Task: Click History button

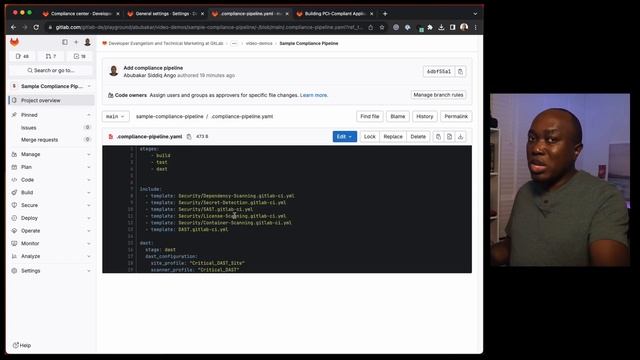Action: pyautogui.click(x=424, y=116)
